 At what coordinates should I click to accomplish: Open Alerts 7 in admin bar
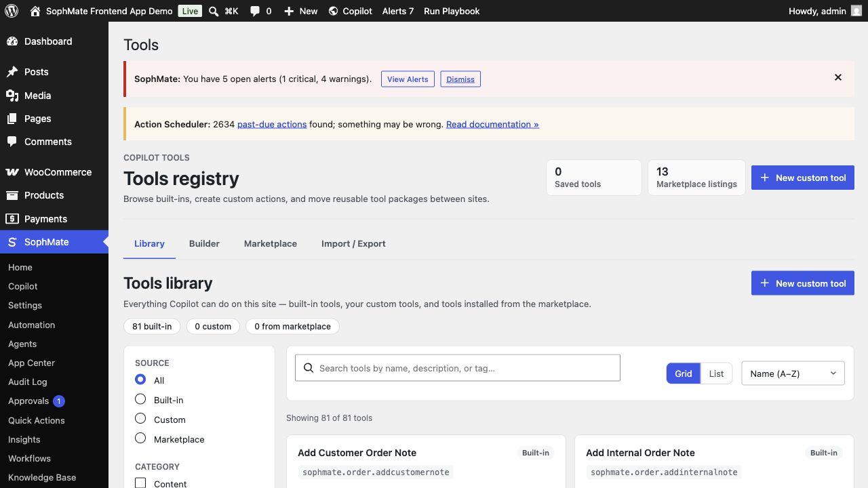[x=398, y=11]
